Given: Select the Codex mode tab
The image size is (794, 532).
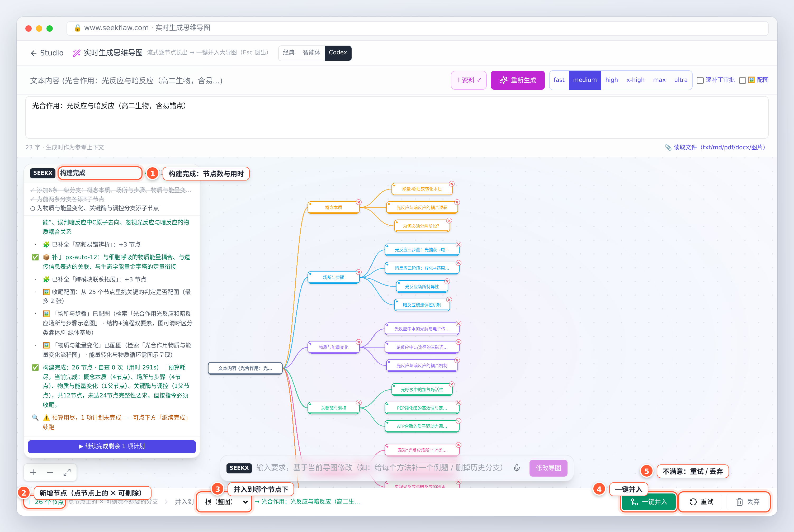Looking at the screenshot, I should 338,53.
